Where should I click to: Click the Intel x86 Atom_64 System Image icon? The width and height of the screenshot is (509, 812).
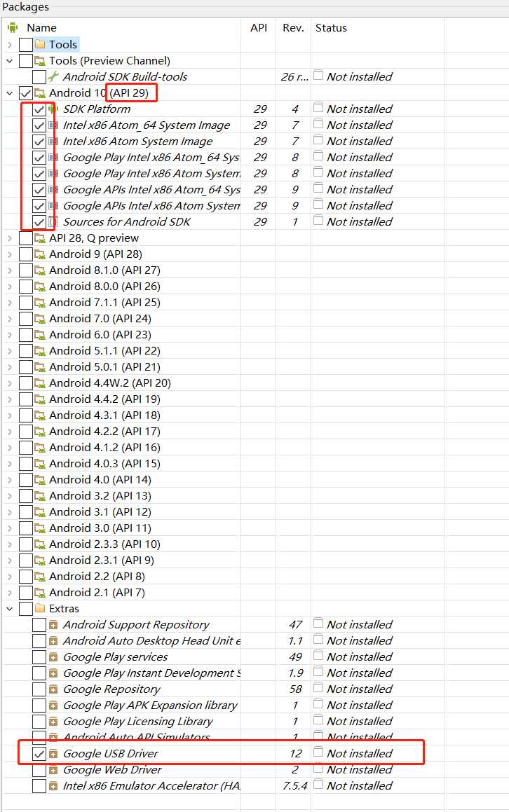[x=53, y=125]
